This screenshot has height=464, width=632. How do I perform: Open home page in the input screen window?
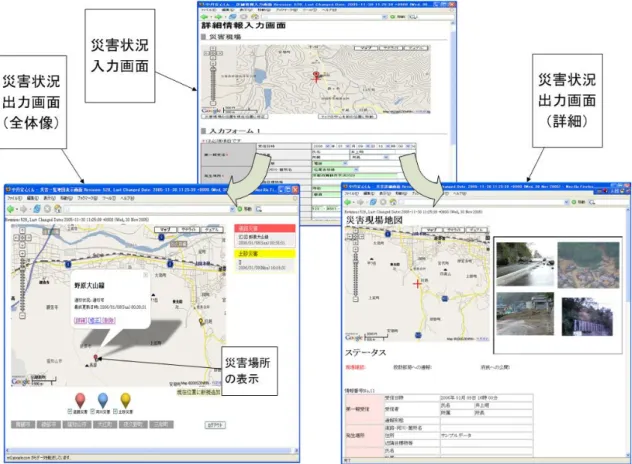click(x=254, y=17)
